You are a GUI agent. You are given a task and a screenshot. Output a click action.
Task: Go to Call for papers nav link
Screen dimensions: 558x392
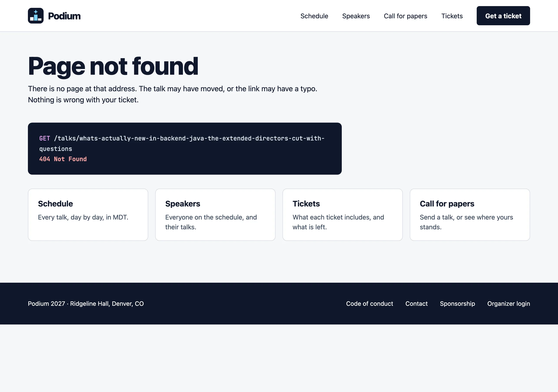click(x=405, y=16)
